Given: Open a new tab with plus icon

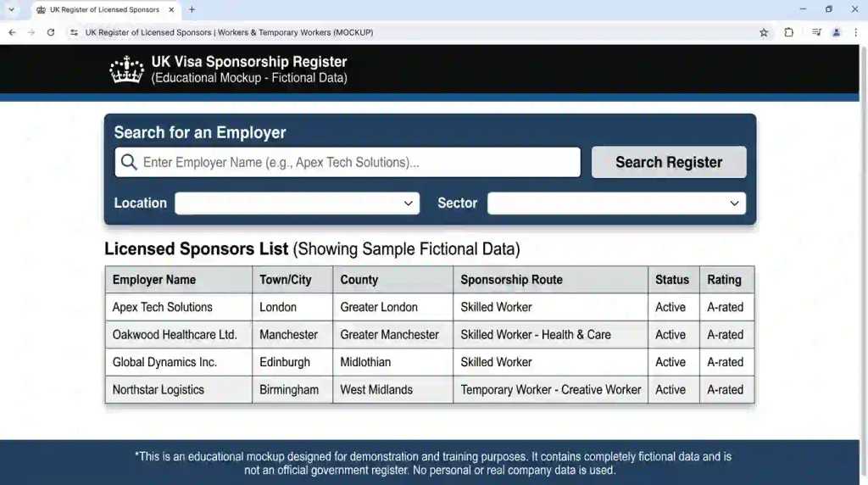Looking at the screenshot, I should pos(192,9).
